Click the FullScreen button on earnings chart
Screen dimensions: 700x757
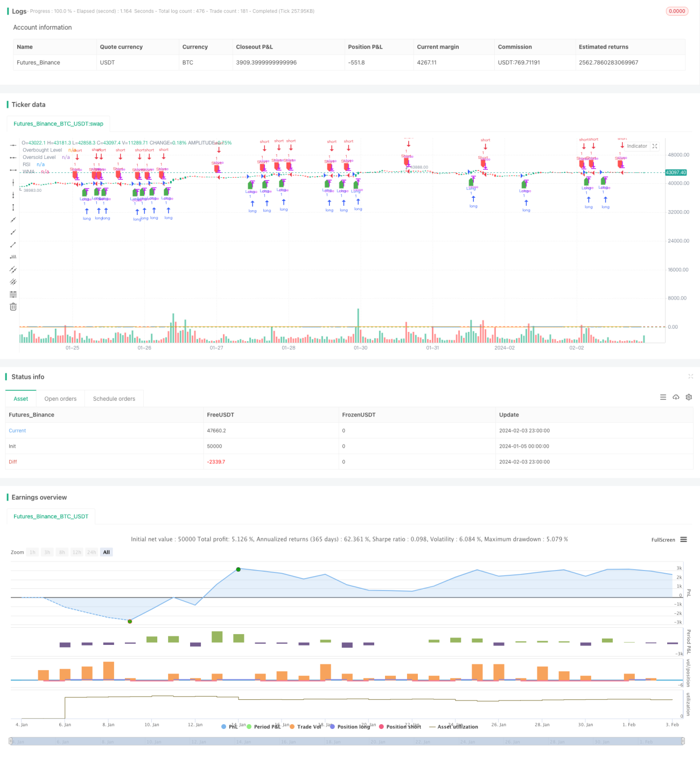tap(663, 539)
